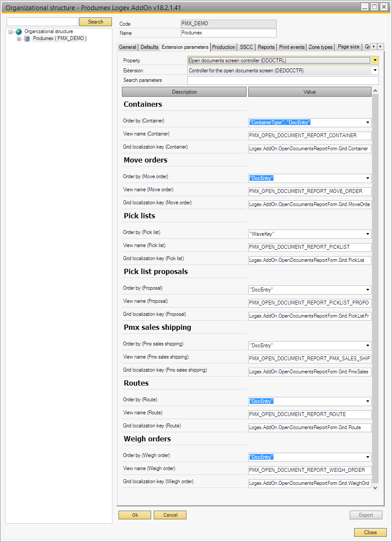Screen dimensions: 392x542
Task: Click the Search parameters input field
Action: point(283,80)
